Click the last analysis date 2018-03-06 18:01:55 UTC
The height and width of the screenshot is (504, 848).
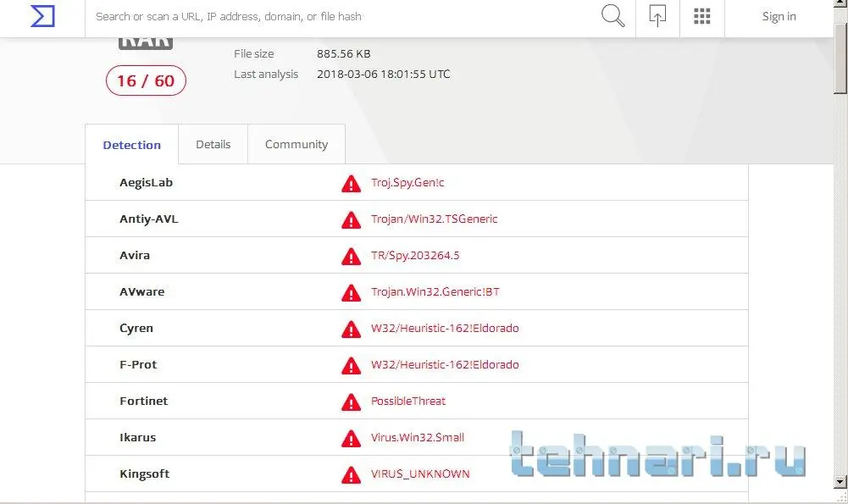pyautogui.click(x=384, y=74)
